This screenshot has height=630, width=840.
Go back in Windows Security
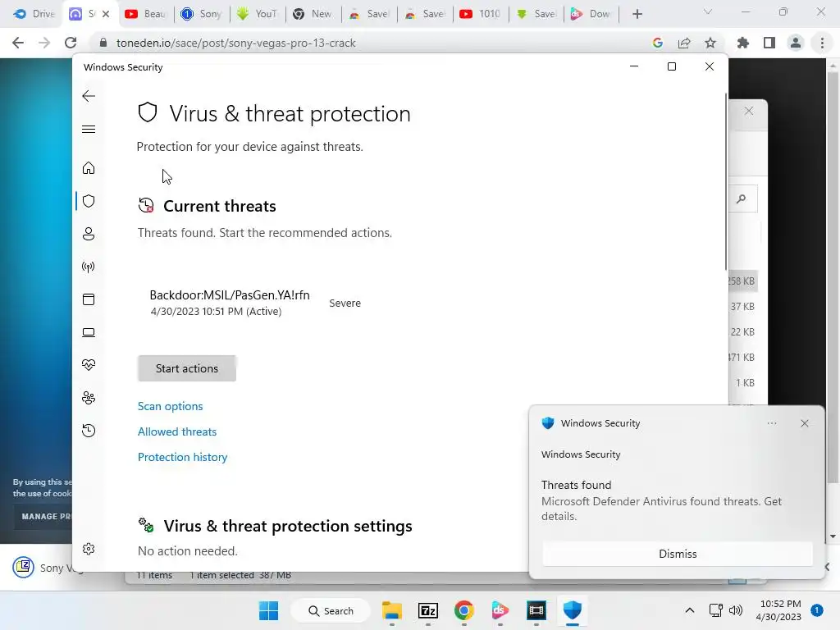coord(89,96)
